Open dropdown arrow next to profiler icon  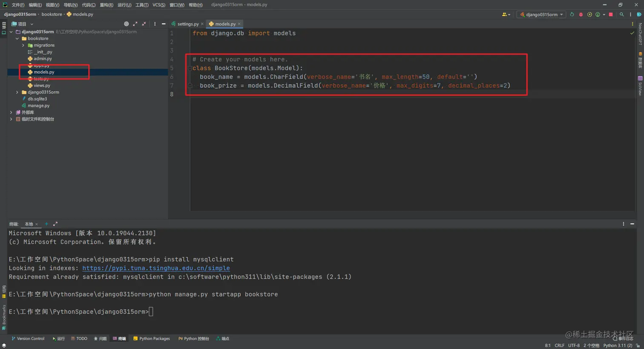pos(604,14)
